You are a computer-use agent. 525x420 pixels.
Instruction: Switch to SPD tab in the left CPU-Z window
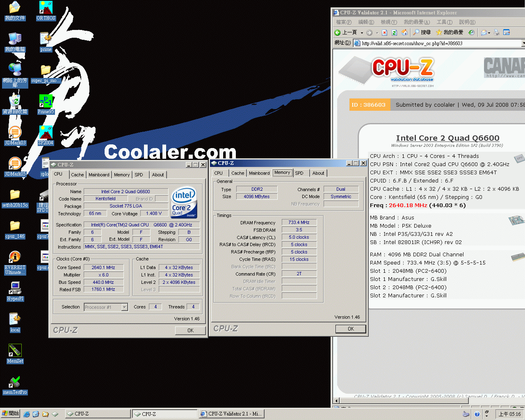click(x=139, y=175)
